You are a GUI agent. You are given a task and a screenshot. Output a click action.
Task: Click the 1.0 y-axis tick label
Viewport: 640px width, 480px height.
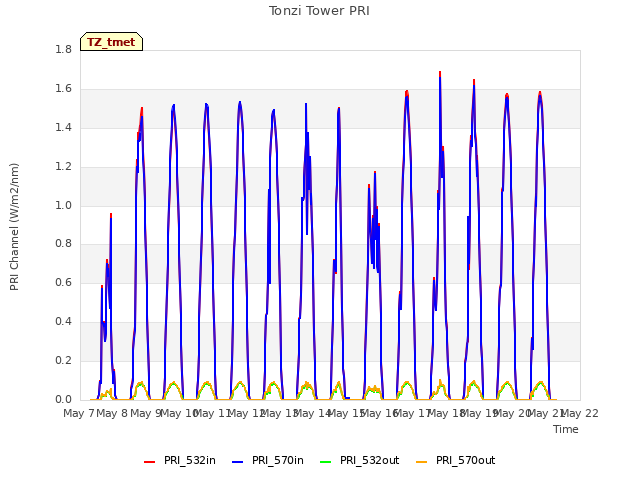(x=63, y=205)
